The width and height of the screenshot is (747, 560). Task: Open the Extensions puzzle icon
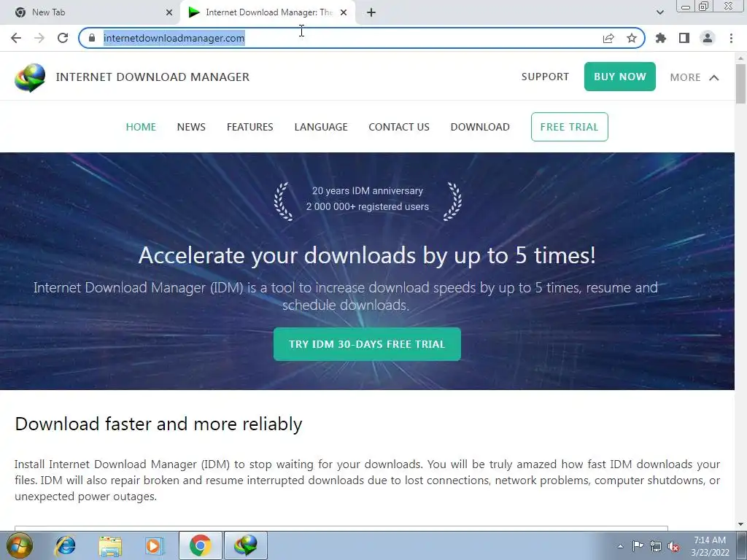(661, 38)
